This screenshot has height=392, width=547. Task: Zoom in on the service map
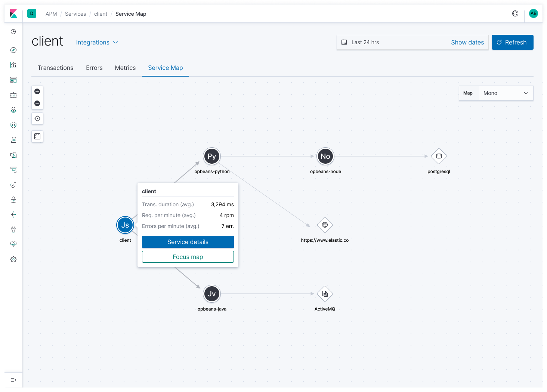(x=37, y=91)
